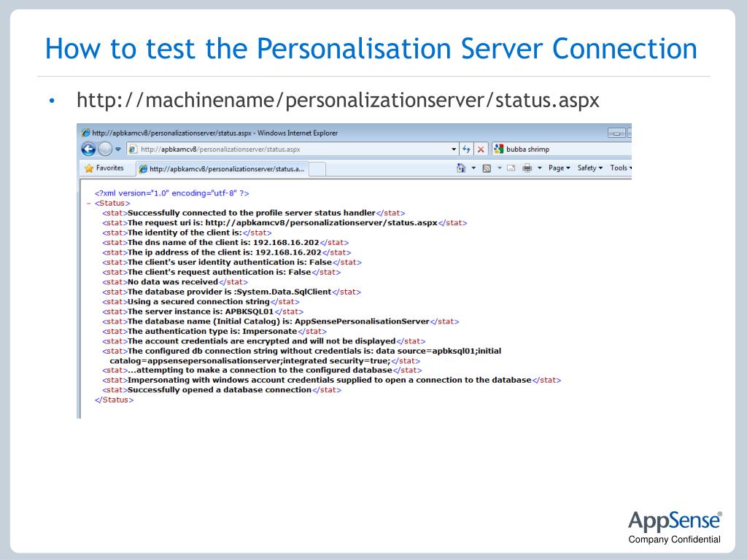747x560 pixels.
Task: Collapse the Status XML node
Action: (88, 203)
